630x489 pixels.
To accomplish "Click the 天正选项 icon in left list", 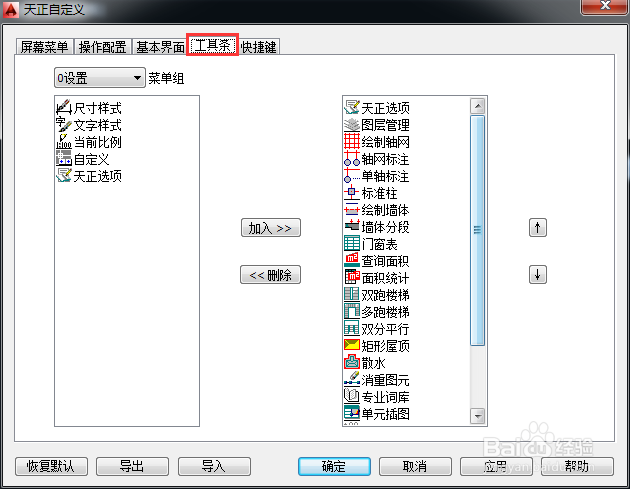I will tap(63, 176).
